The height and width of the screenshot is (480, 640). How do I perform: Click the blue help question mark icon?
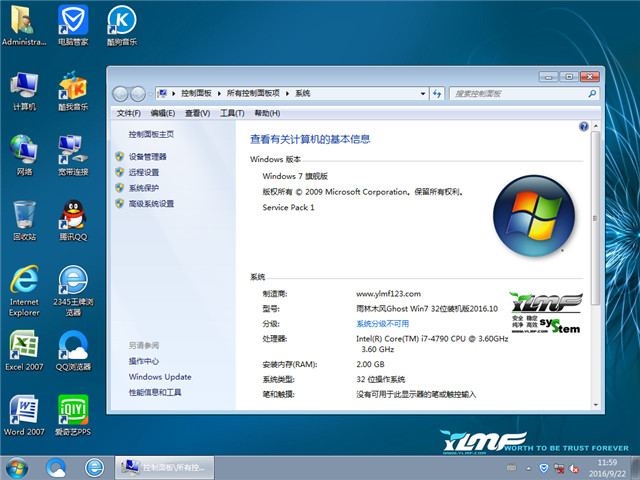pos(584,127)
